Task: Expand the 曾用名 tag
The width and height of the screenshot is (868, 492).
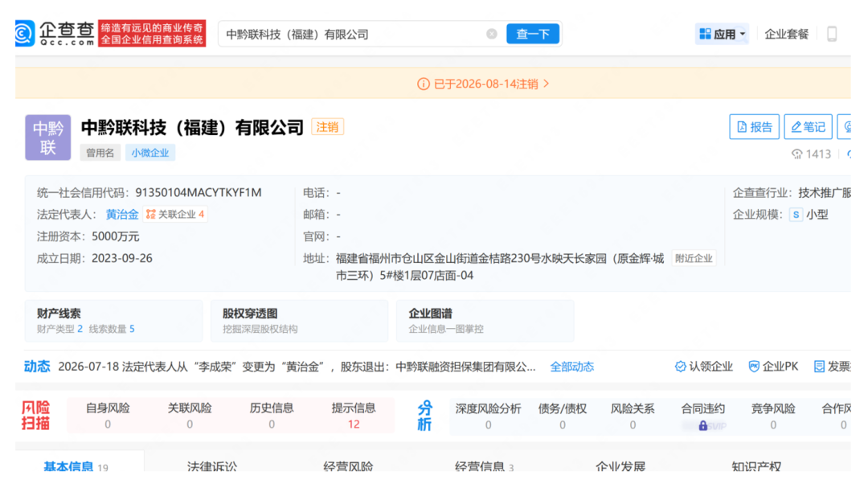Action: point(100,153)
